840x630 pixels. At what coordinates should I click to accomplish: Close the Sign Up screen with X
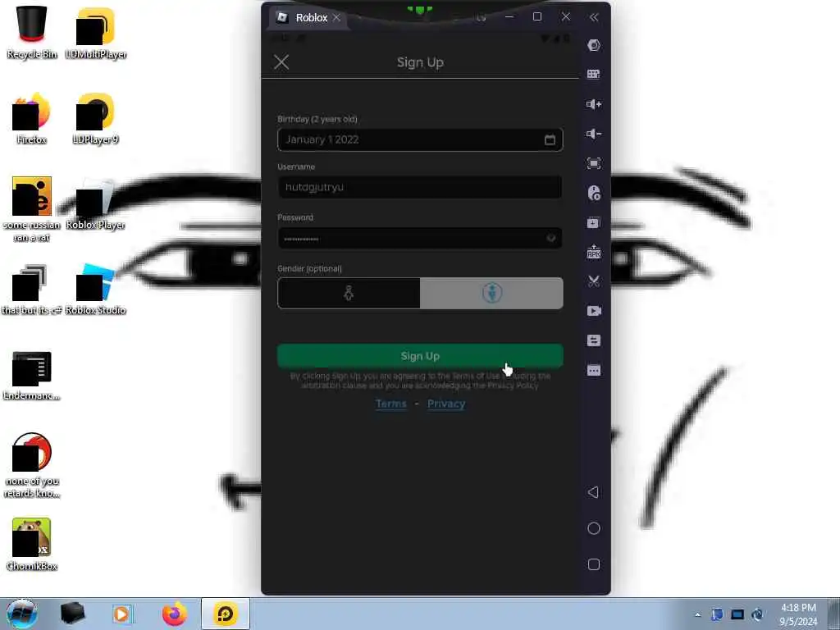click(281, 62)
